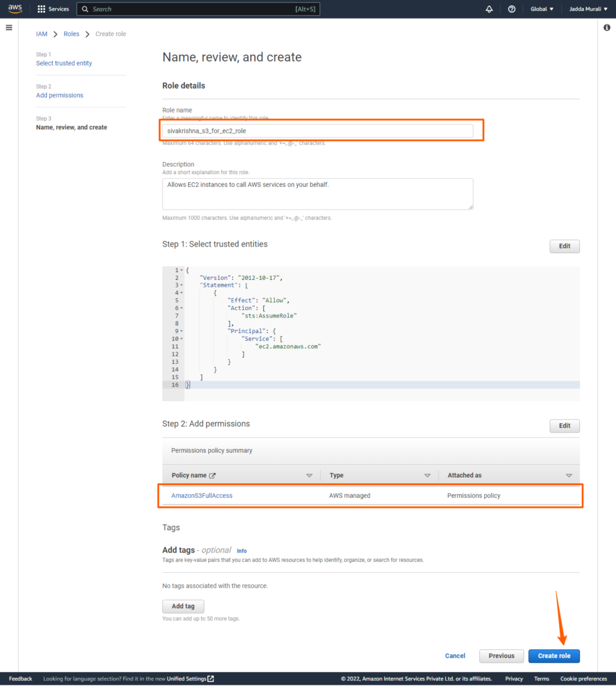Viewport: 616px width, 686px height.
Task: Collapse JSON line 3 Statement fold arrow
Action: 181,285
